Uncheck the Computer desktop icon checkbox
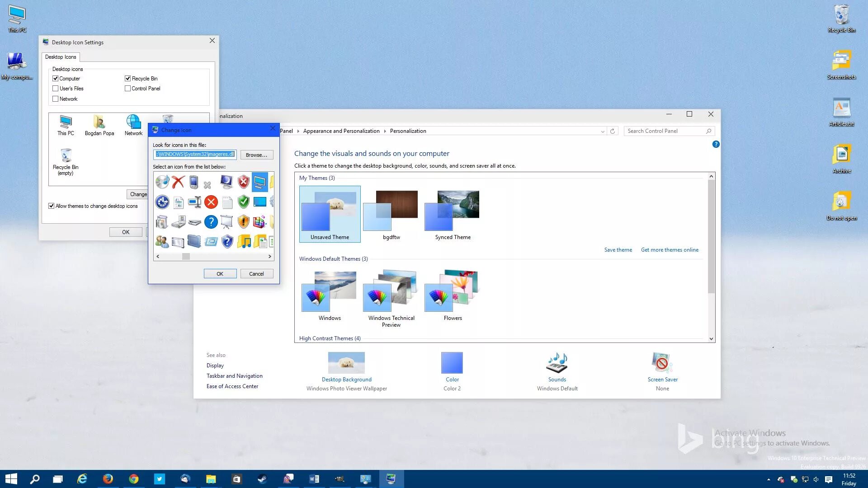Viewport: 868px width, 488px height. 56,79
